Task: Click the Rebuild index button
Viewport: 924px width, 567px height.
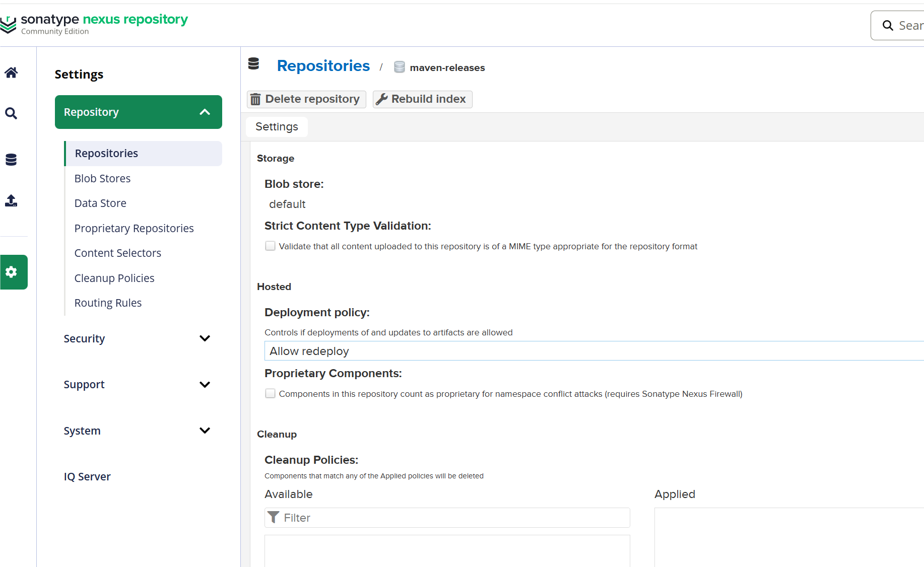Action: click(x=423, y=99)
